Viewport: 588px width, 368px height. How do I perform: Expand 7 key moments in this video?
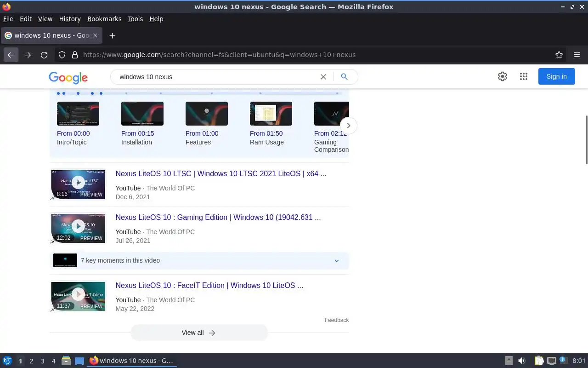pos(199,260)
